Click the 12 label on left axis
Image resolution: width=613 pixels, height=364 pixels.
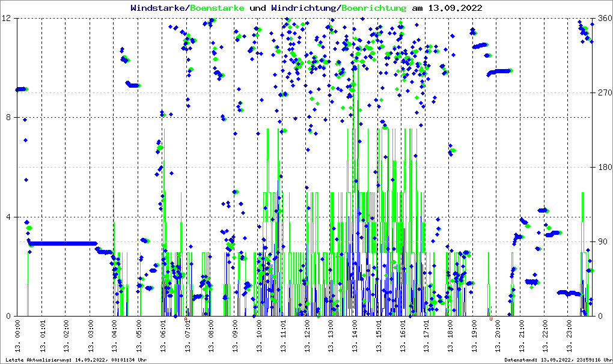pos(7,19)
